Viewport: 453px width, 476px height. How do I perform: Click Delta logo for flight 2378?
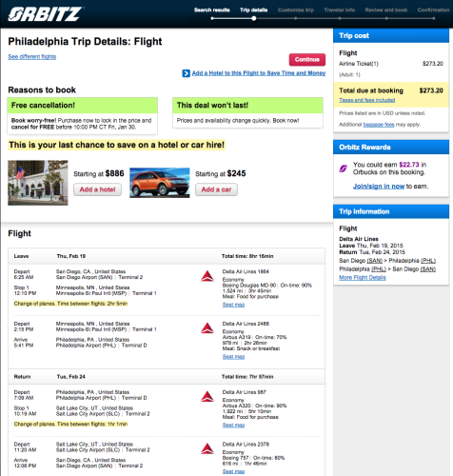click(207, 448)
